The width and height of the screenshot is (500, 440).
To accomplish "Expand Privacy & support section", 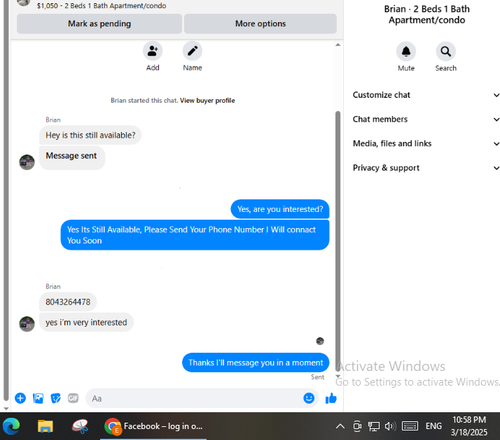I will pyautogui.click(x=426, y=168).
